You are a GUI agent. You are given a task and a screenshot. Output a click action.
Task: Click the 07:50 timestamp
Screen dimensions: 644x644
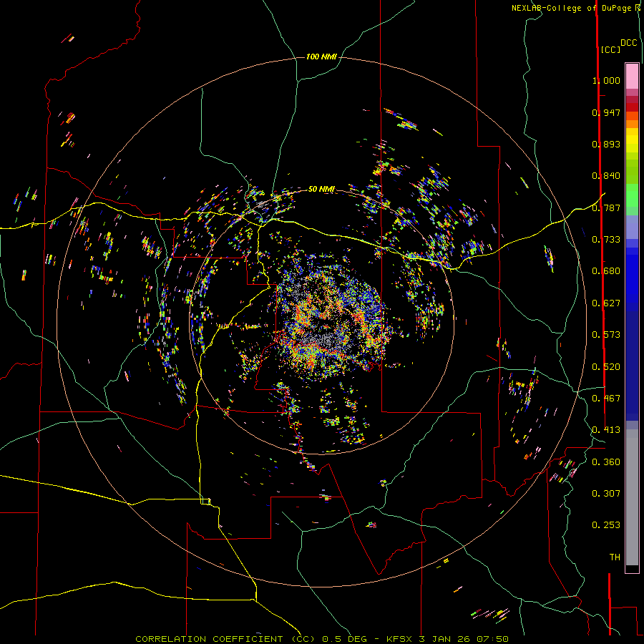(x=492, y=639)
